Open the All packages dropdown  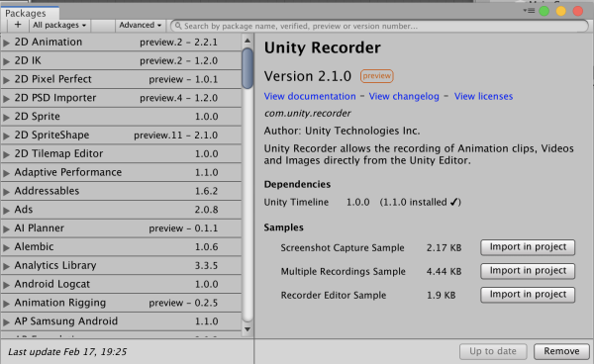click(x=59, y=25)
